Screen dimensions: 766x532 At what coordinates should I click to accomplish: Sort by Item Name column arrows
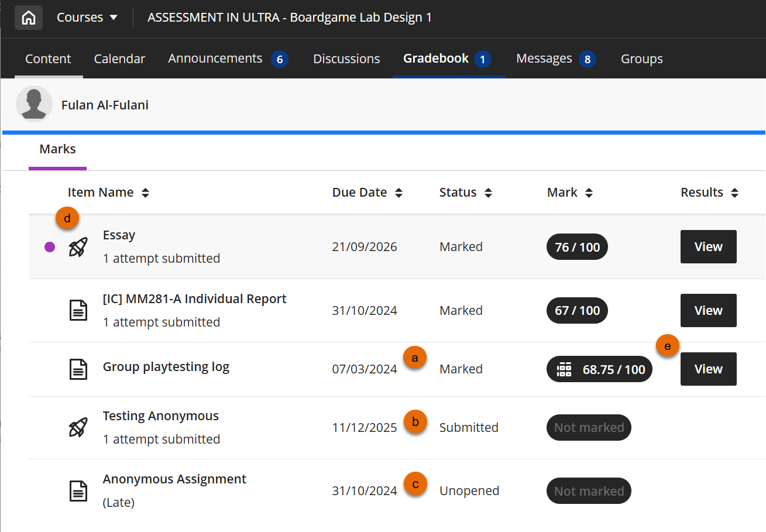point(146,193)
